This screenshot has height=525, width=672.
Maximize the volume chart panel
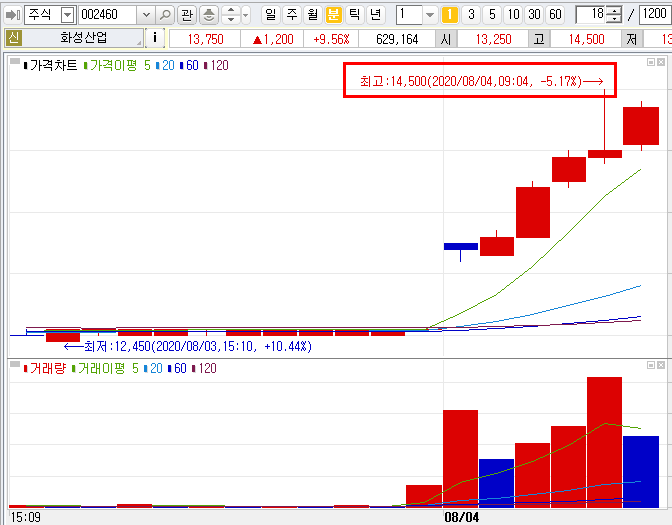[x=651, y=365]
